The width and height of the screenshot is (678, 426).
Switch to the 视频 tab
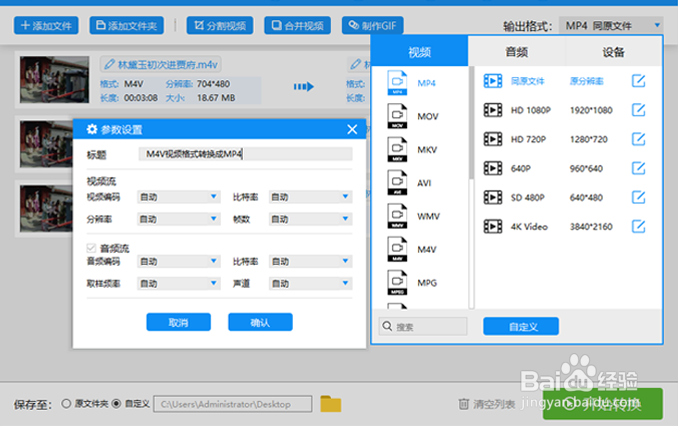point(419,52)
